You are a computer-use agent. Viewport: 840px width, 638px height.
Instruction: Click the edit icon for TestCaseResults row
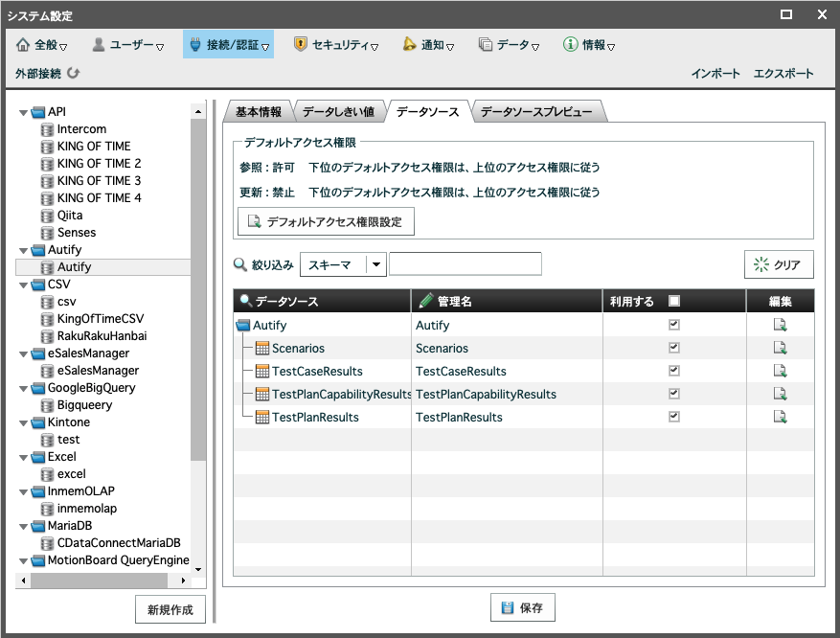tap(780, 371)
